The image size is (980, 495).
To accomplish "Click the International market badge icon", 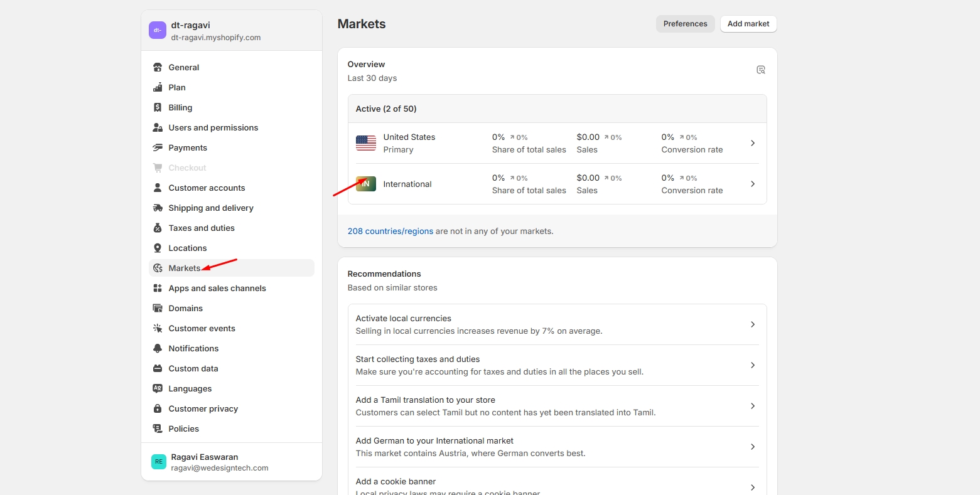I will [x=366, y=184].
